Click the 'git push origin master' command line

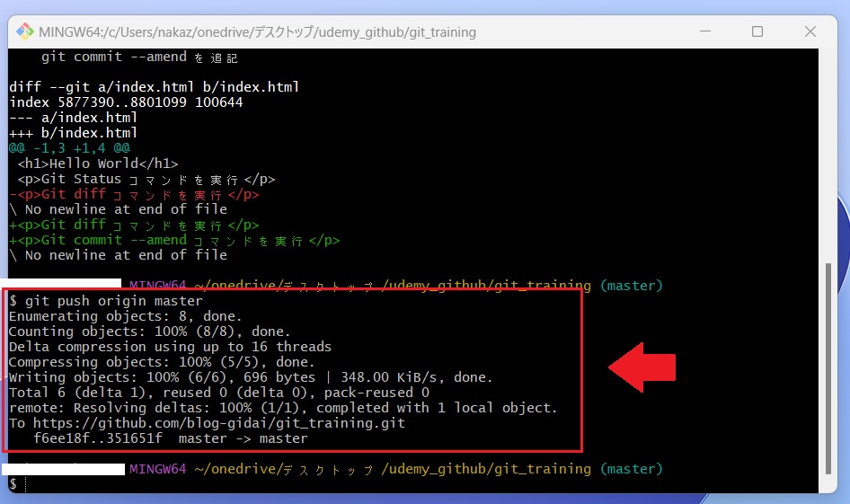coord(106,301)
